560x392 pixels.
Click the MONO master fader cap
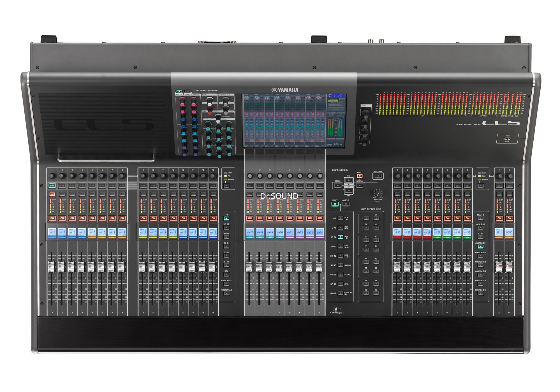pos(509,267)
